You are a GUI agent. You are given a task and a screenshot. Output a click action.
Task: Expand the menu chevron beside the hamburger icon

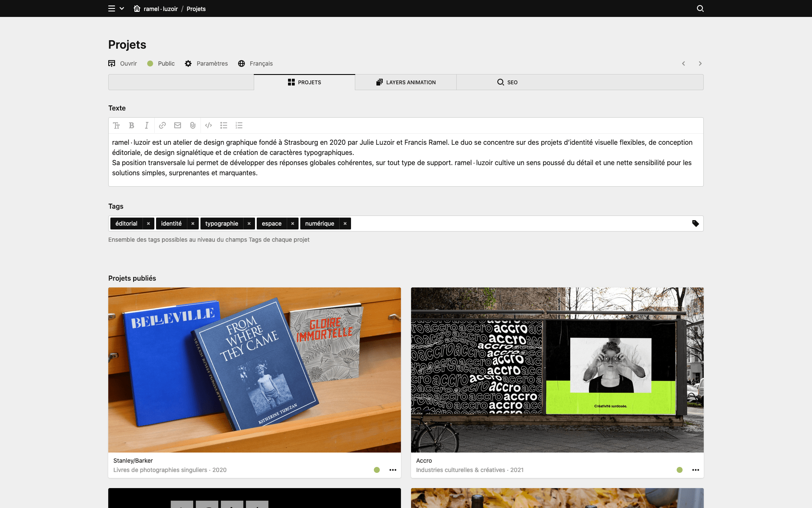[122, 8]
